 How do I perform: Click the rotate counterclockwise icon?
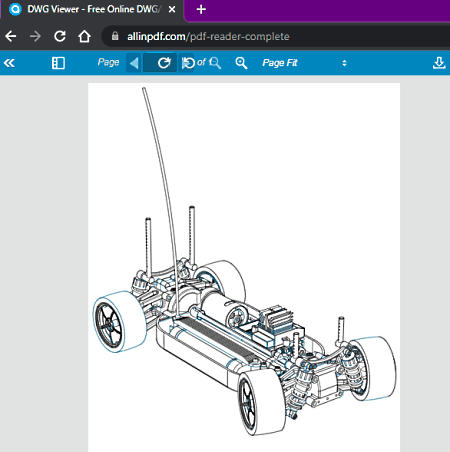[188, 63]
